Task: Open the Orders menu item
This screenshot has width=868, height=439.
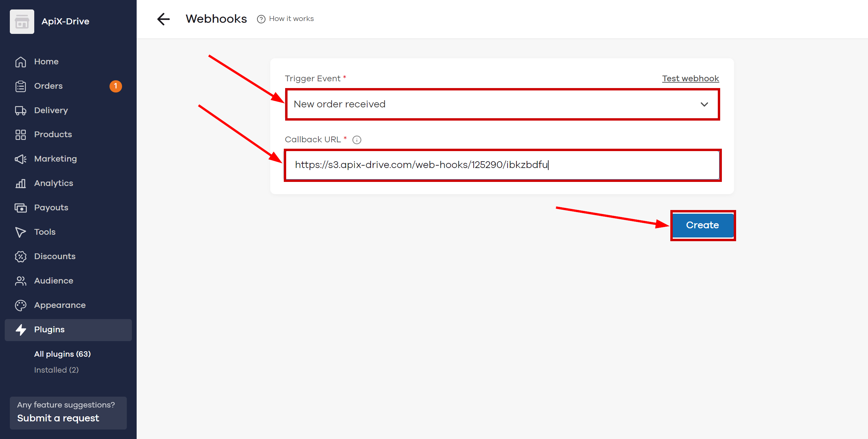Action: [x=68, y=86]
